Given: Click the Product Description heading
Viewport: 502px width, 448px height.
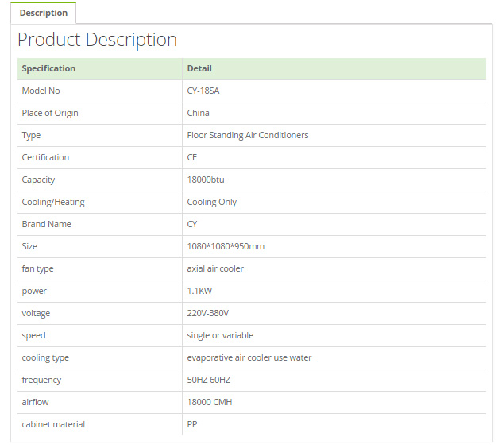Looking at the screenshot, I should [97, 40].
